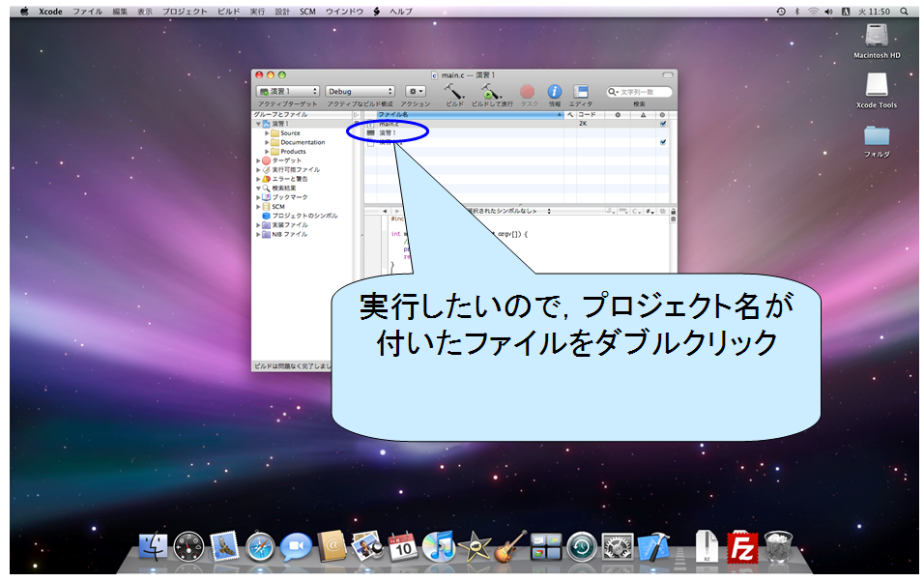Screen dimensions: 924x582
Task: Expand the ブックマーク group
Action: (x=258, y=197)
